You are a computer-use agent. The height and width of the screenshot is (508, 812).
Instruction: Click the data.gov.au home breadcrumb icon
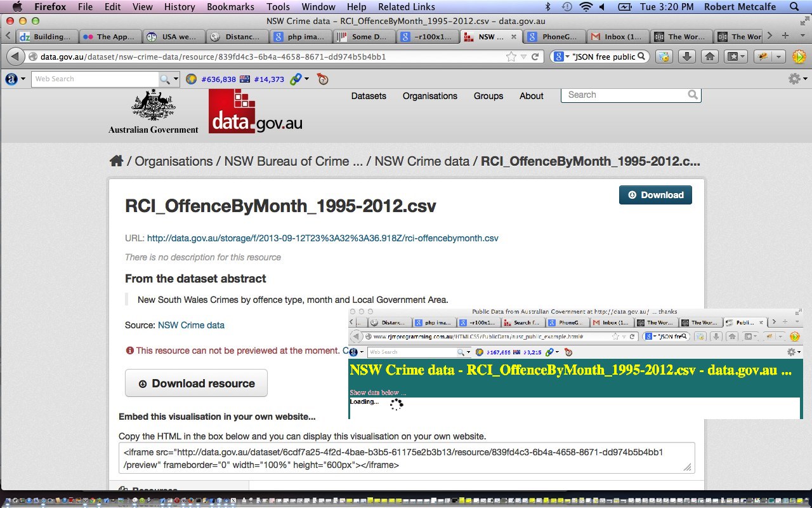pos(116,161)
